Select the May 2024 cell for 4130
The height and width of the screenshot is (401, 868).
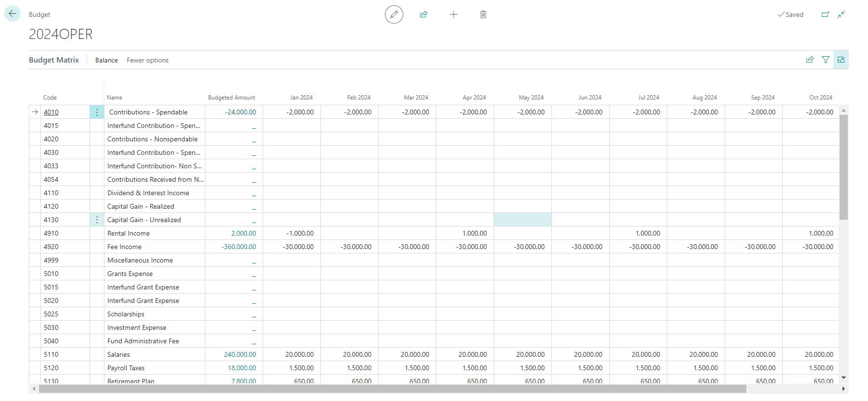click(x=523, y=220)
